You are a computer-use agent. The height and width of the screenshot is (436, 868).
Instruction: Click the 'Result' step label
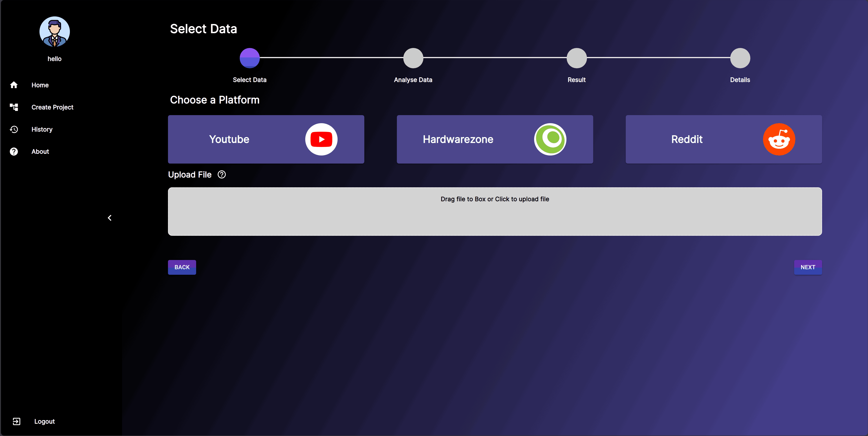pyautogui.click(x=577, y=80)
